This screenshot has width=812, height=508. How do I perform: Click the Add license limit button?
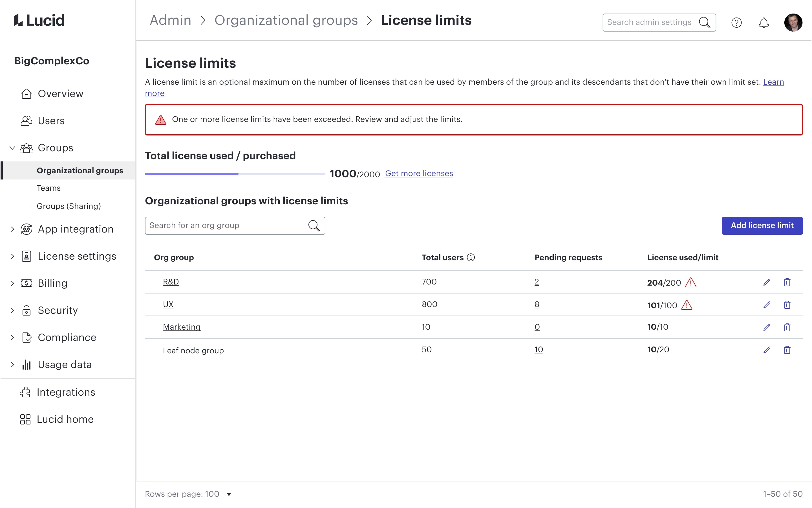pyautogui.click(x=762, y=225)
